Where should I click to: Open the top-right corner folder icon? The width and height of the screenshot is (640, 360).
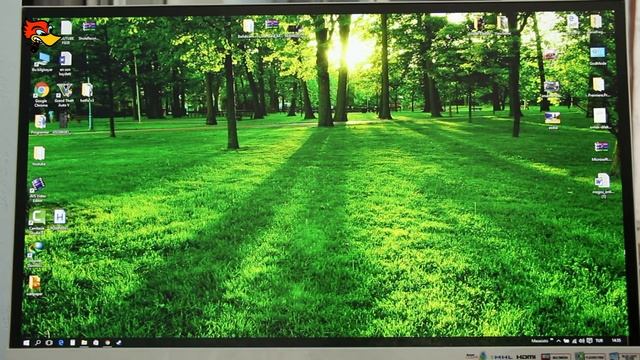[x=596, y=22]
